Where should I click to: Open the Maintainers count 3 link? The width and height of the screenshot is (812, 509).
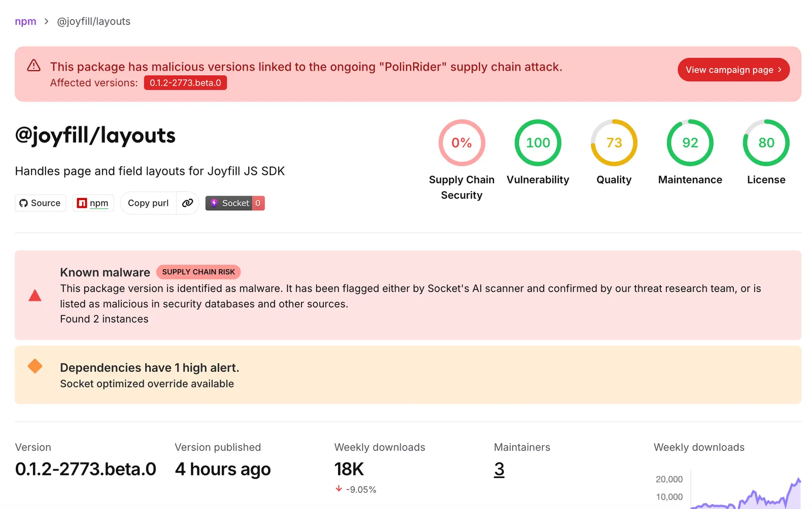coord(499,469)
